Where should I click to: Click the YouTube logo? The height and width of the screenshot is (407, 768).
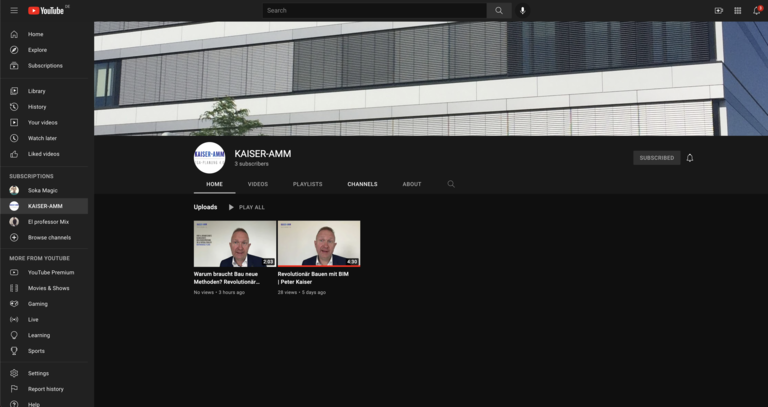pyautogui.click(x=46, y=10)
